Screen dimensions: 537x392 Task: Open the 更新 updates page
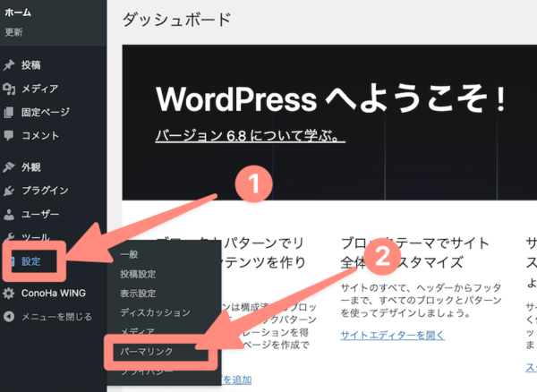[14, 32]
